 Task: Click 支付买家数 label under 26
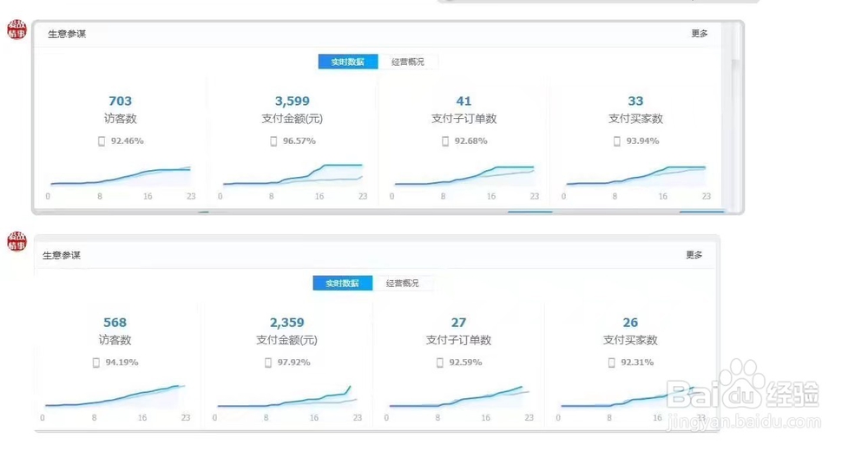[x=630, y=340]
